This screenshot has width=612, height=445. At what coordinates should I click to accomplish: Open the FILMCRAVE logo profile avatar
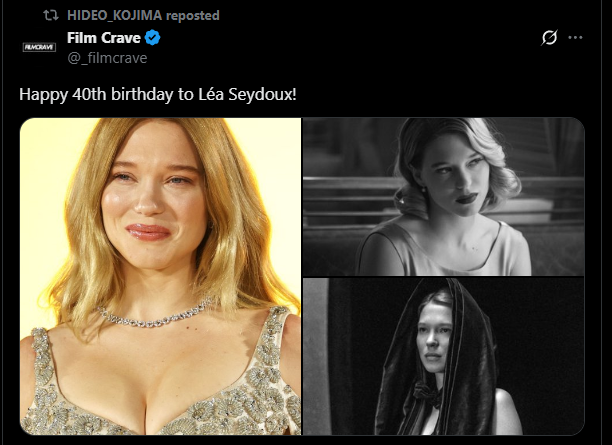(x=39, y=47)
